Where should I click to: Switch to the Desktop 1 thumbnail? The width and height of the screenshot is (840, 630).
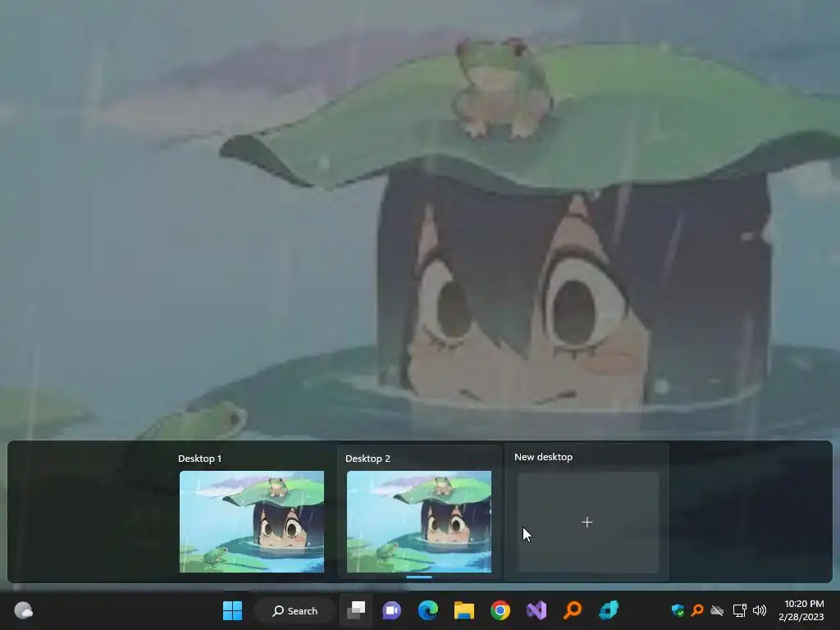(x=252, y=521)
